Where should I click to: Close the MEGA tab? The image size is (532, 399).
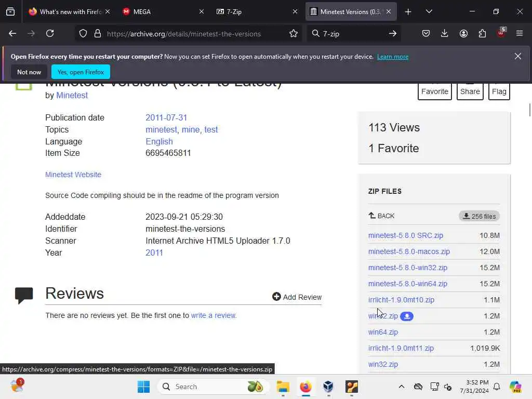click(x=202, y=11)
